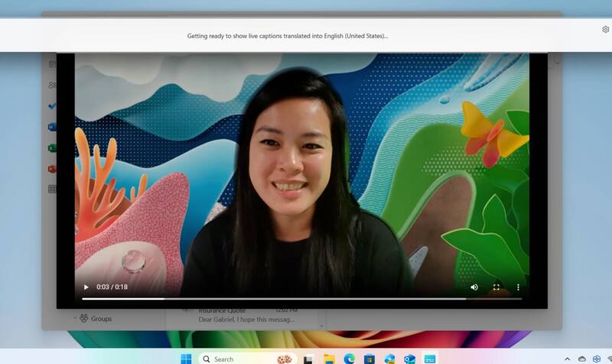Open PowerPoint from Outlook sidebar
612x364 pixels.
click(51, 168)
